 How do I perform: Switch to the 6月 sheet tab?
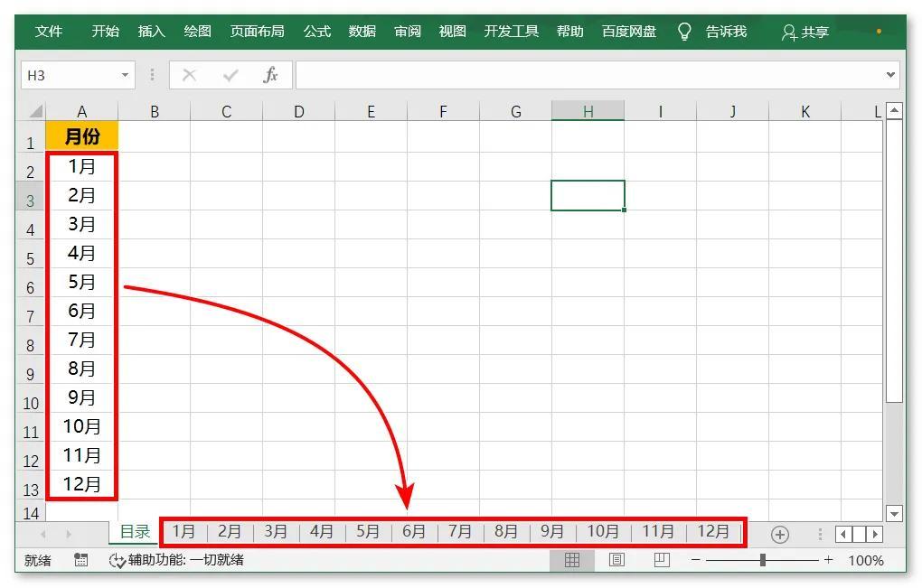coord(413,532)
